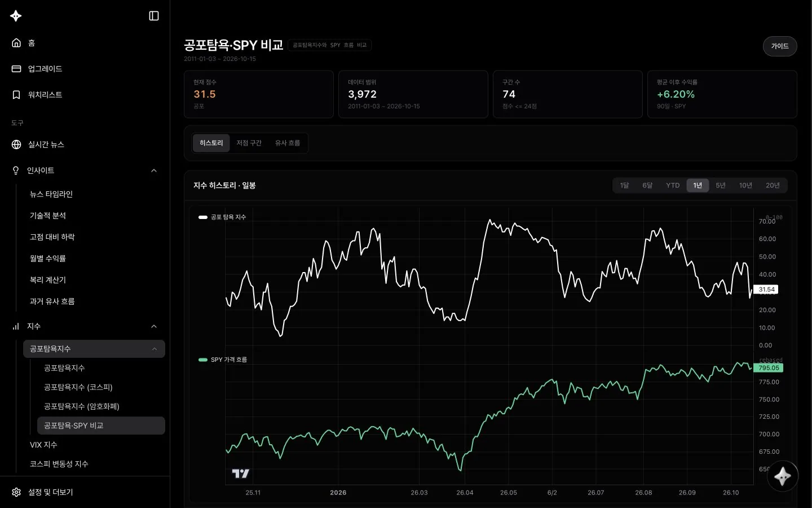
Task: Open the 가이드 button
Action: [780, 46]
